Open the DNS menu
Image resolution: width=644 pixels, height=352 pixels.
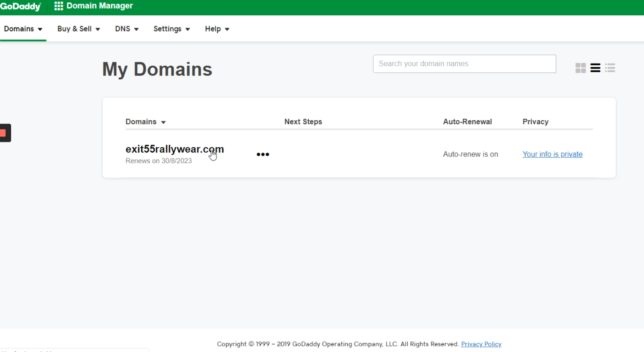[127, 29]
